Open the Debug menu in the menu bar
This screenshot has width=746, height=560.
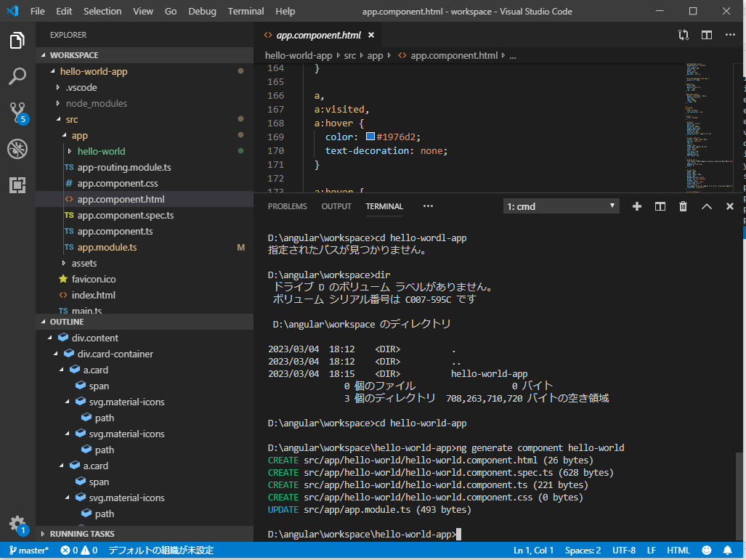(x=202, y=11)
